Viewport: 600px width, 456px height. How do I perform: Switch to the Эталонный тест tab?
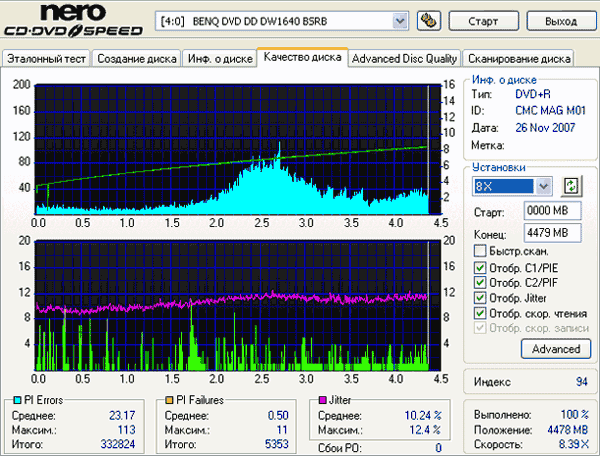pos(46,59)
